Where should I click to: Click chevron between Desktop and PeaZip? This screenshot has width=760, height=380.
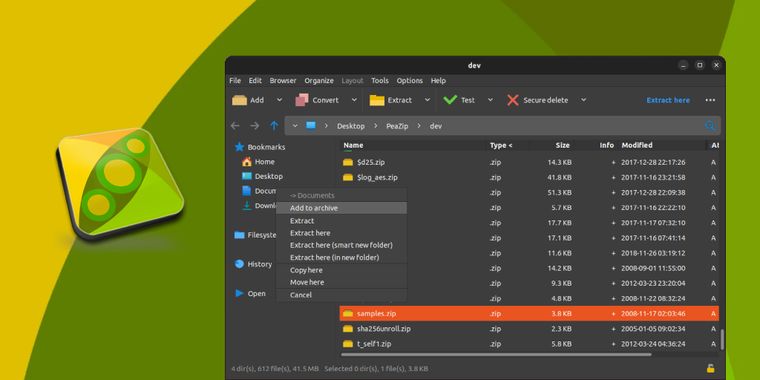(x=376, y=126)
